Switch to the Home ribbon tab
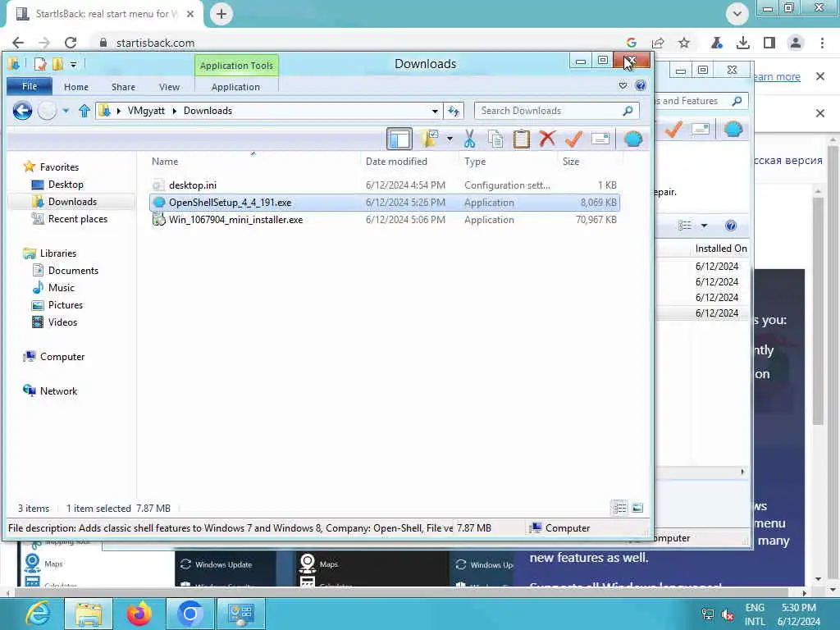 76,87
